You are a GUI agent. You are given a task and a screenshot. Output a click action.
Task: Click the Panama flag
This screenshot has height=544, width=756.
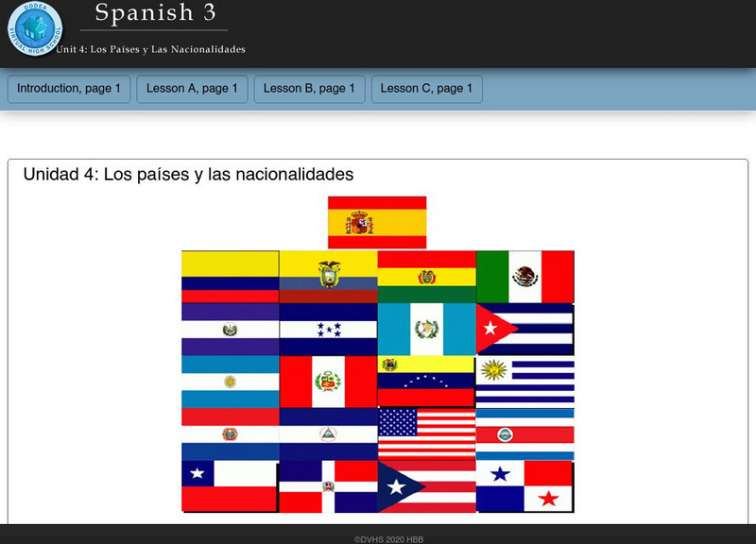[525, 486]
